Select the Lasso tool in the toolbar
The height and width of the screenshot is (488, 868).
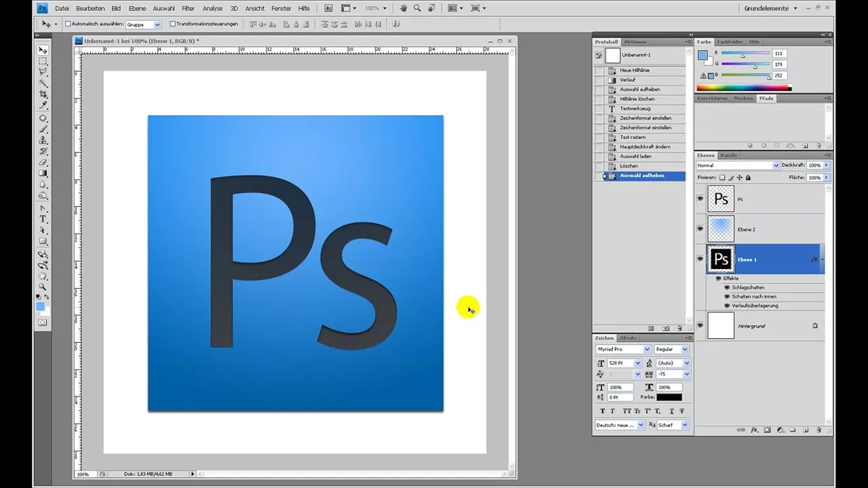click(x=43, y=72)
